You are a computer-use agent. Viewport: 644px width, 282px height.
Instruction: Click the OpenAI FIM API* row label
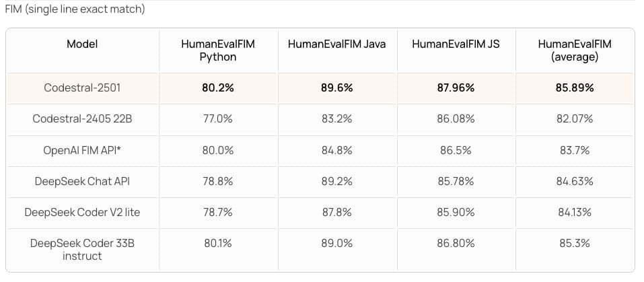click(82, 151)
